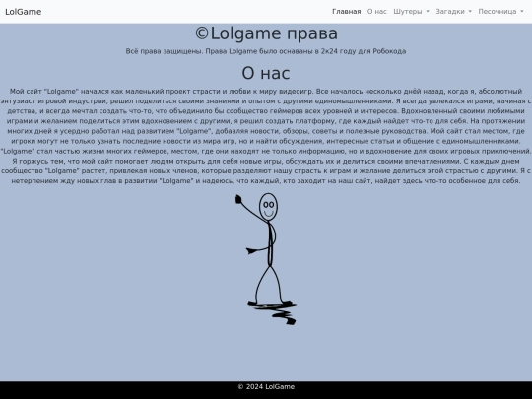The height and width of the screenshot is (399, 532).
Task: Click the stick figure's raised waving hand
Action: (x=238, y=199)
